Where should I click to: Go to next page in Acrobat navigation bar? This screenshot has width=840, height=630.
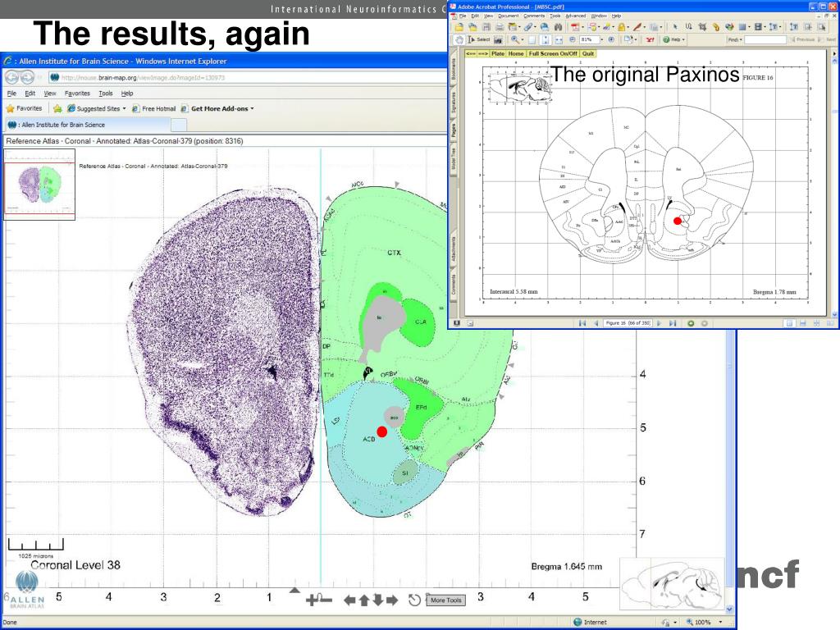coord(659,323)
